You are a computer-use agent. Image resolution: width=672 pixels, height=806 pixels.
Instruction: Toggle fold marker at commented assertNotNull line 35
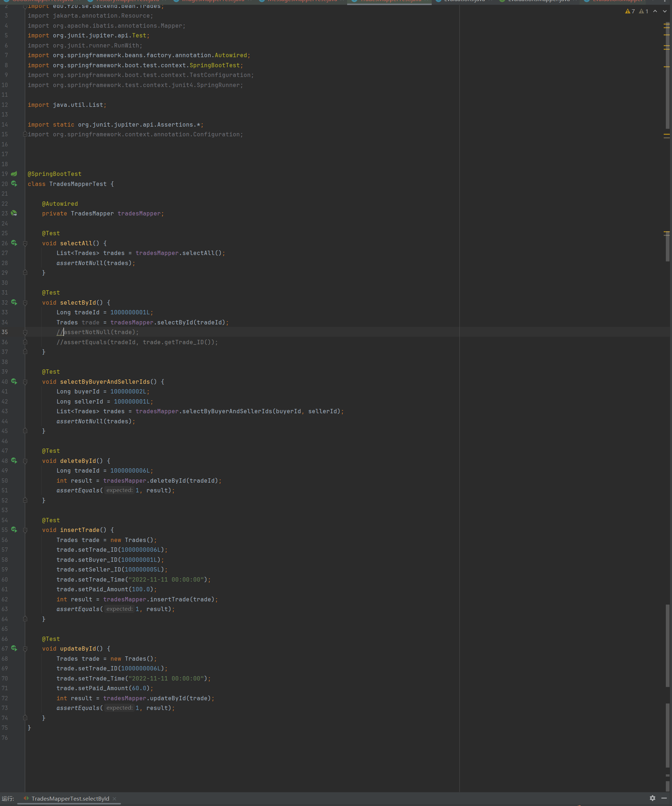click(x=25, y=332)
